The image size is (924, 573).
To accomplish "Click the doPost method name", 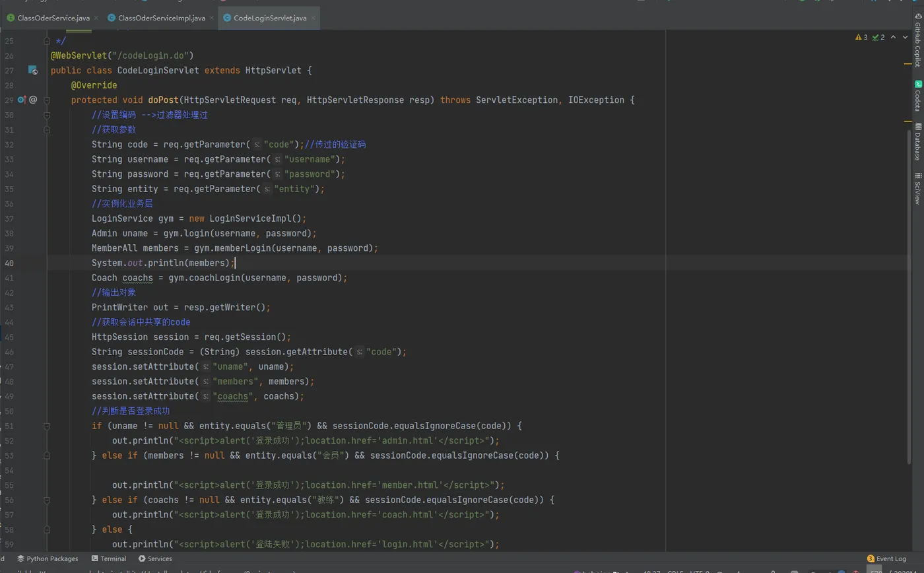I will 163,100.
